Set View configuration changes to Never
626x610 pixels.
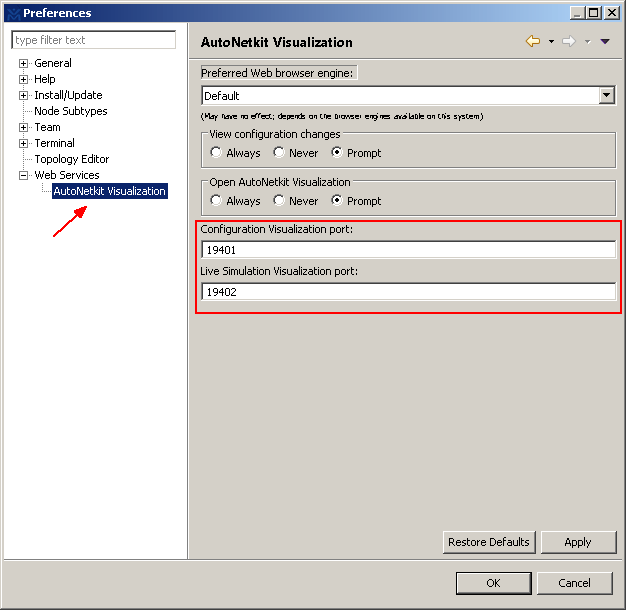coord(296,153)
